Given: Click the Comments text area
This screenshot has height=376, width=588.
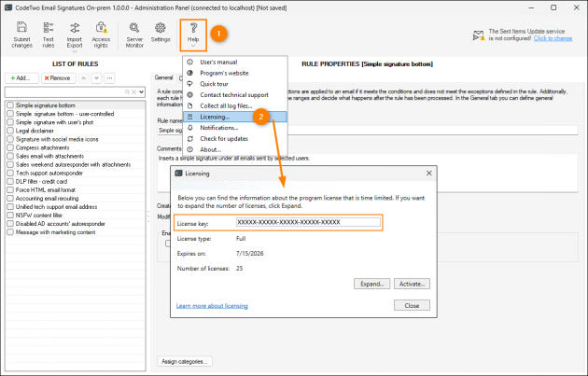Looking at the screenshot, I should [x=368, y=173].
